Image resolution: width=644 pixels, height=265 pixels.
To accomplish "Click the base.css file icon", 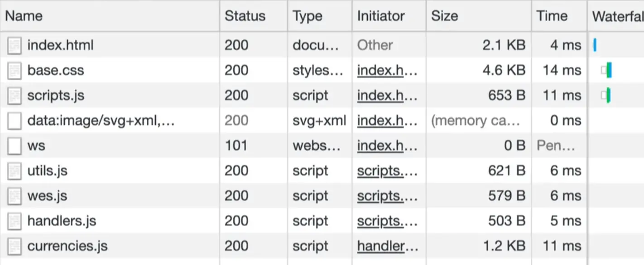I will click(x=14, y=71).
